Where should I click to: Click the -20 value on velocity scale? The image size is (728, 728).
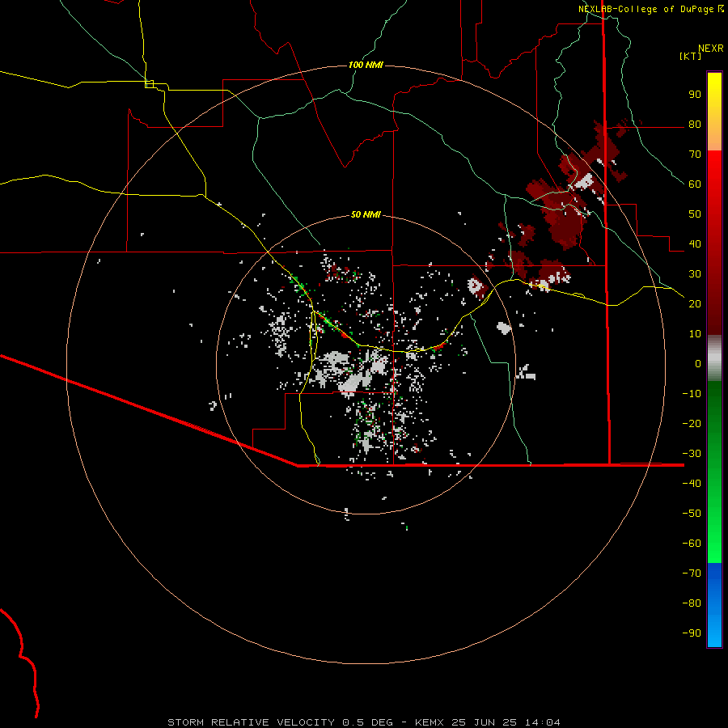[692, 423]
